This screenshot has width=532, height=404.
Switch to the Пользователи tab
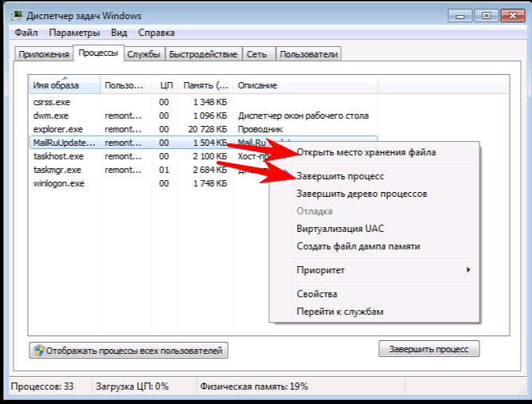[309, 54]
